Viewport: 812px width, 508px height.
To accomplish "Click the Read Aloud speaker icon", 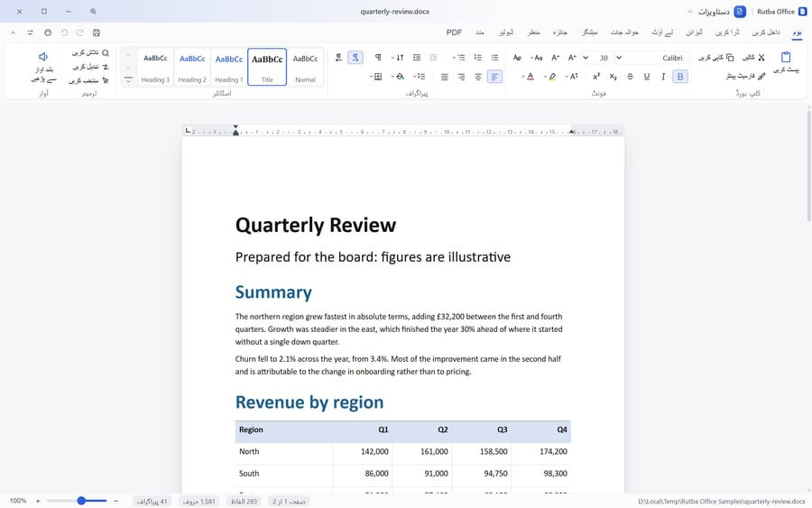I will 43,57.
